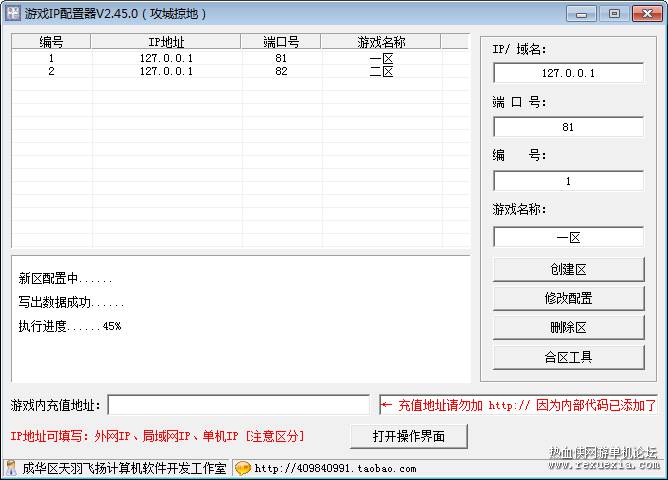The width and height of the screenshot is (668, 480).
Task: Click the status bar person icon
Action: tap(11, 468)
